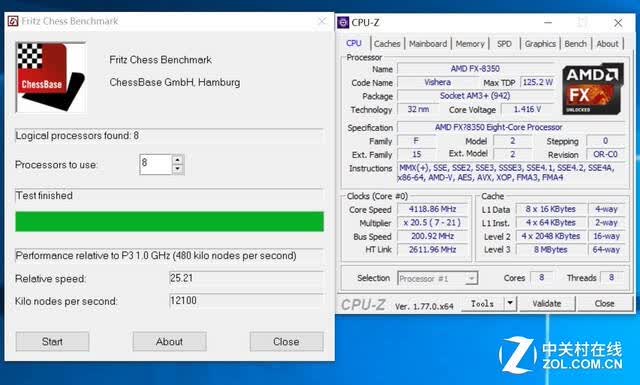Select the Memory tab
This screenshot has width=640, height=385.
tap(470, 44)
